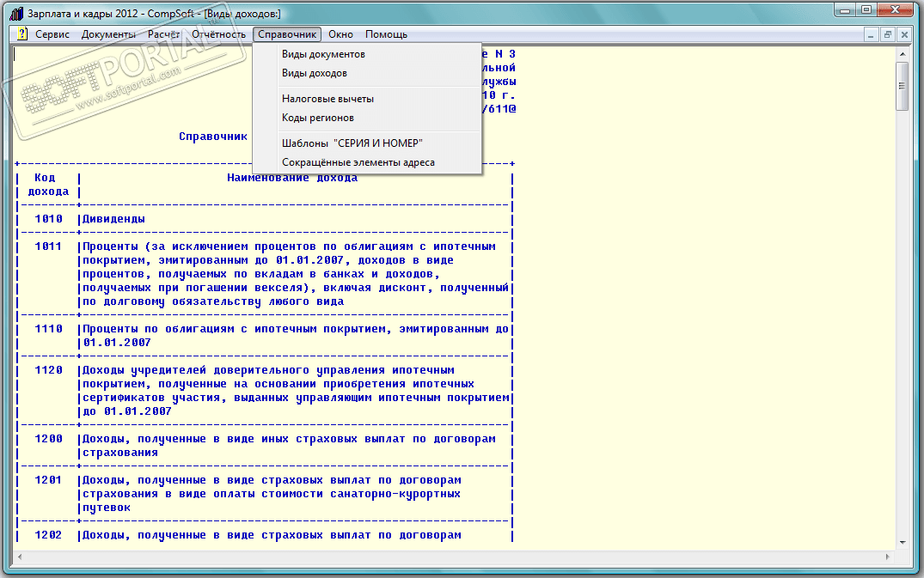Click the horizontal scrollbar left arrow
Image resolution: width=924 pixels, height=578 pixels.
tap(20, 557)
